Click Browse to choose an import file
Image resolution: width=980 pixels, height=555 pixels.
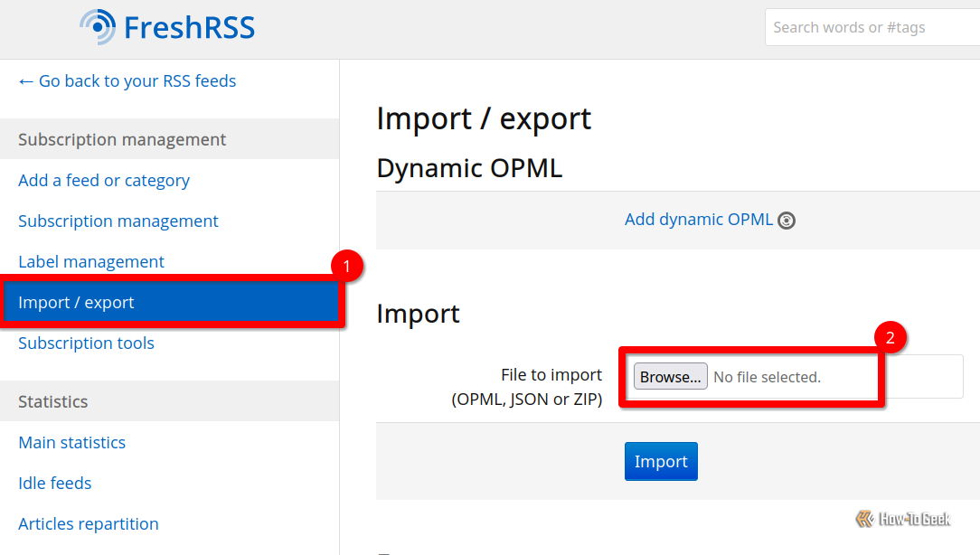(670, 376)
